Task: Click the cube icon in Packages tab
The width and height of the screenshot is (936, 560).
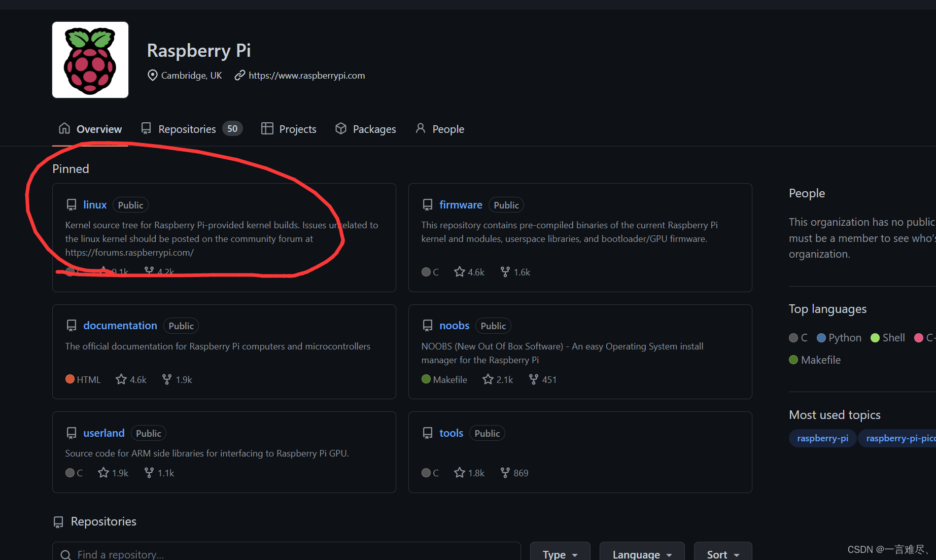Action: (x=341, y=128)
